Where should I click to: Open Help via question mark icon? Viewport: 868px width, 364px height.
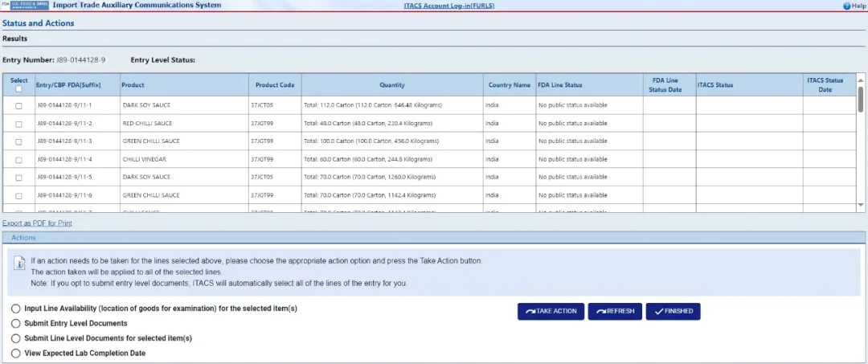pos(846,6)
